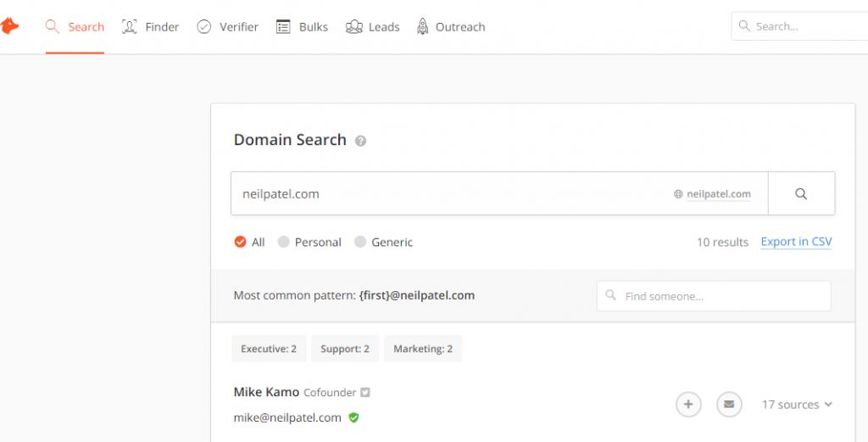Open the Finder tab

pyautogui.click(x=151, y=27)
